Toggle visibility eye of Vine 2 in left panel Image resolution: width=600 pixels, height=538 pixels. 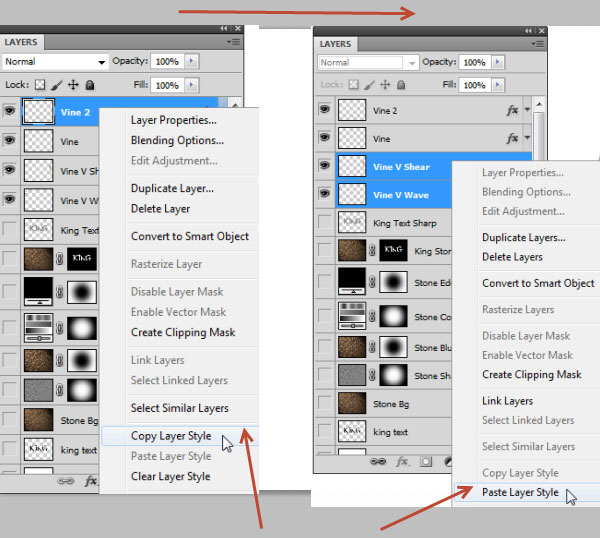[9, 111]
